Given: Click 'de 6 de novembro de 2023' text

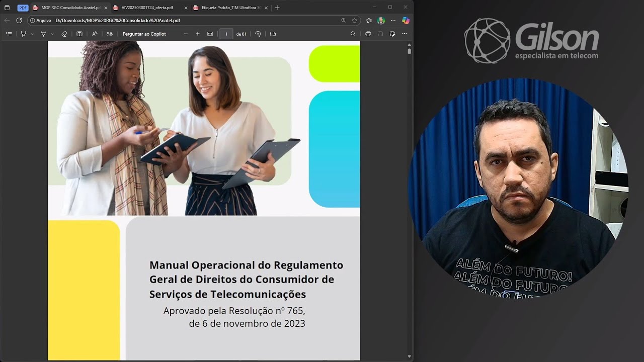Looking at the screenshot, I should (247, 323).
